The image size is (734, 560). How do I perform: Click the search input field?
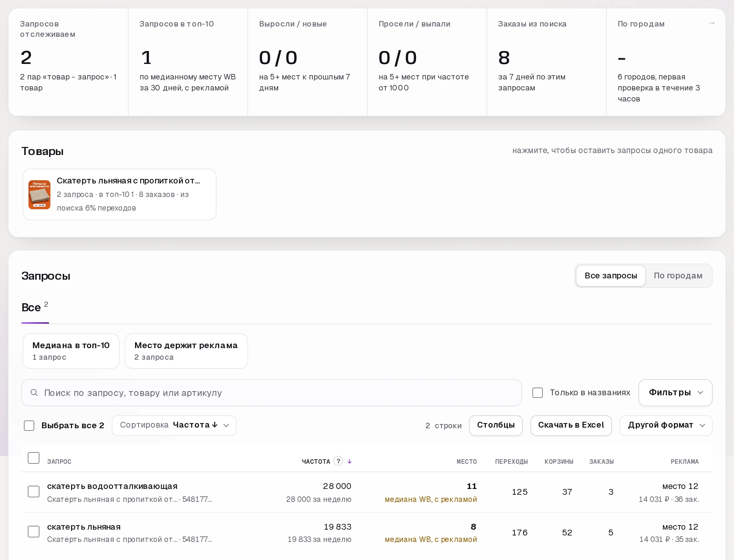tap(271, 393)
